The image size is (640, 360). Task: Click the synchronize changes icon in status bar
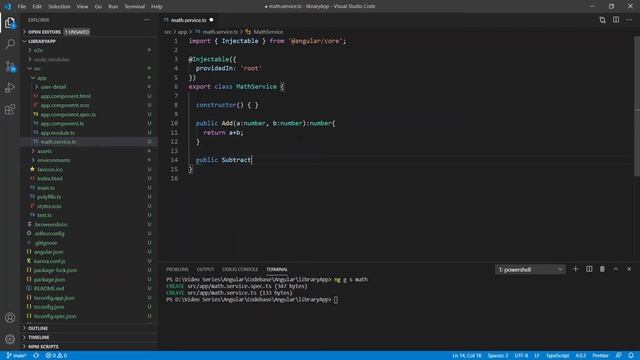(36, 356)
